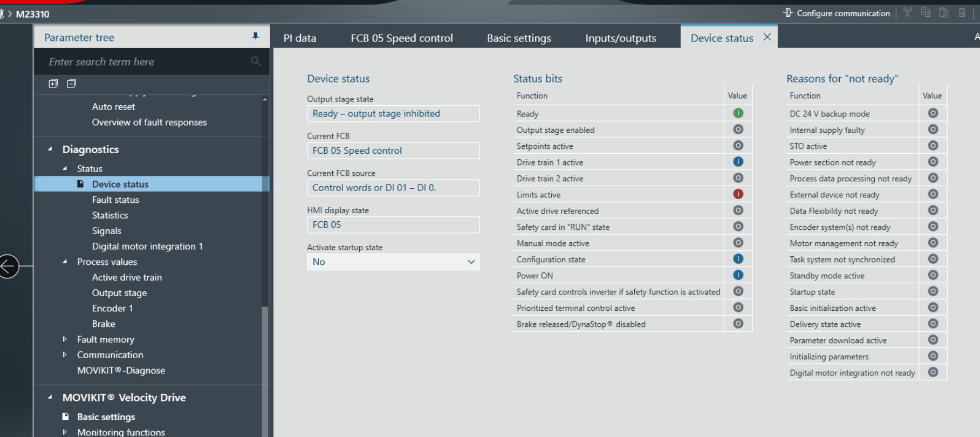Open the Inputs/outputs tab
This screenshot has width=980, height=437.
click(621, 38)
